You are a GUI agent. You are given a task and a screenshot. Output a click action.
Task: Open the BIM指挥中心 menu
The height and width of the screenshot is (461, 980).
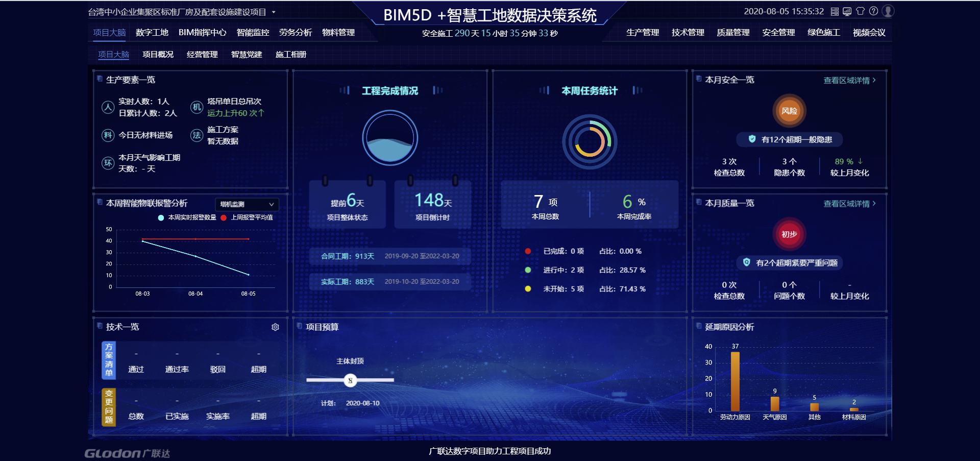coord(202,32)
